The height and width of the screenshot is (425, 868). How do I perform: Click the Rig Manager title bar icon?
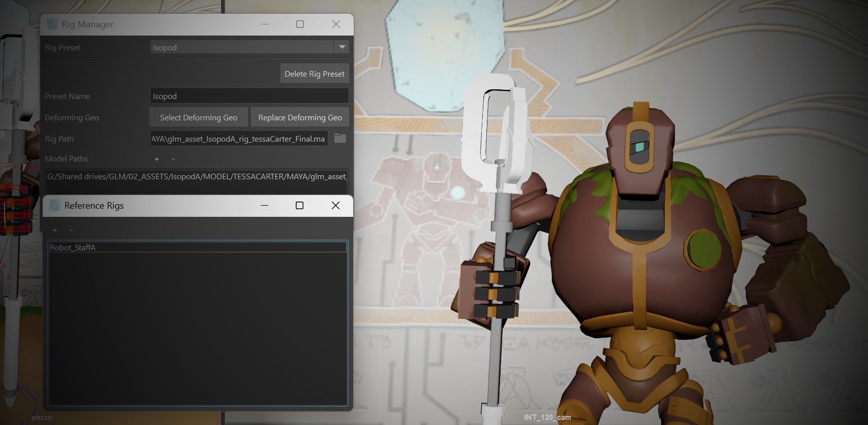[x=52, y=24]
